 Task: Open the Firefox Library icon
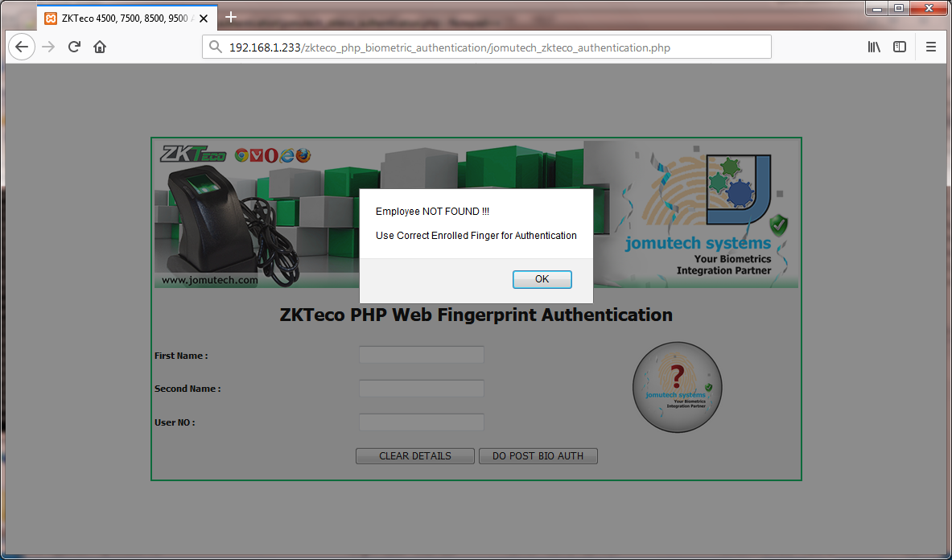tap(873, 47)
